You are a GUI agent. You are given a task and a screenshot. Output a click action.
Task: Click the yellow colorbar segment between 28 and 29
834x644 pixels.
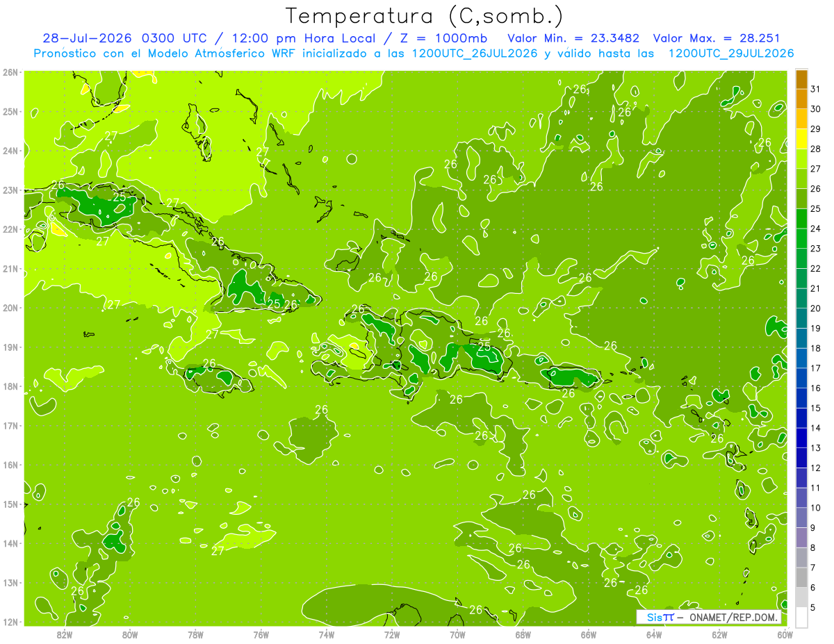click(801, 139)
